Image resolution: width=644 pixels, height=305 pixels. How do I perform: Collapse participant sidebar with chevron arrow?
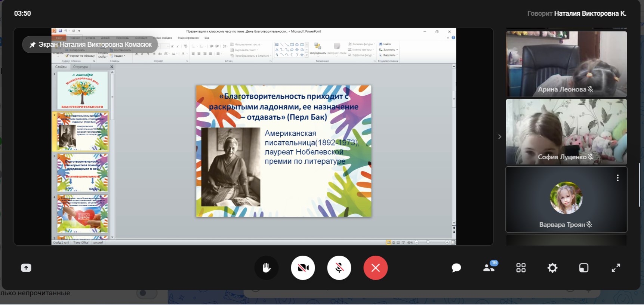(500, 137)
